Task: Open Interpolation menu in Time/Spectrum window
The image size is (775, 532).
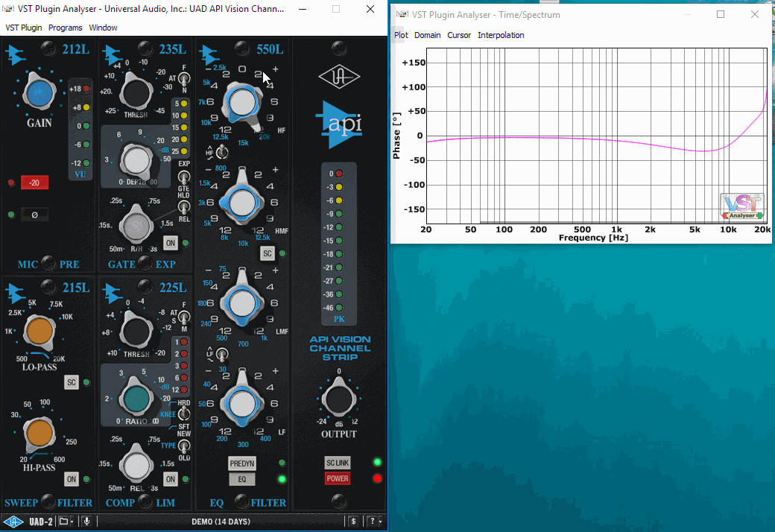Action: coord(501,35)
